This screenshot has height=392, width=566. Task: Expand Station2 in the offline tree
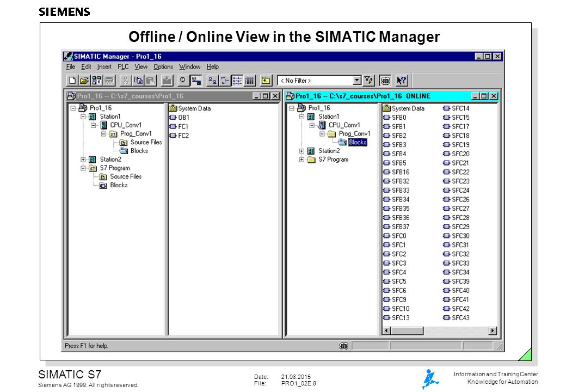[x=83, y=160]
